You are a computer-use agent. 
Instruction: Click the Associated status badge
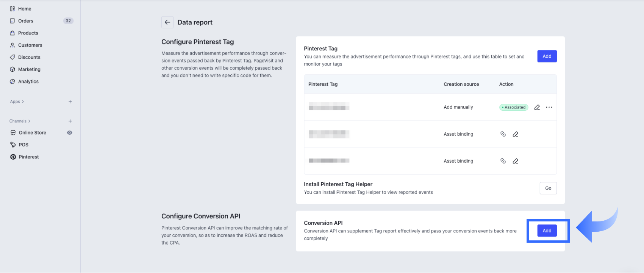tap(513, 107)
